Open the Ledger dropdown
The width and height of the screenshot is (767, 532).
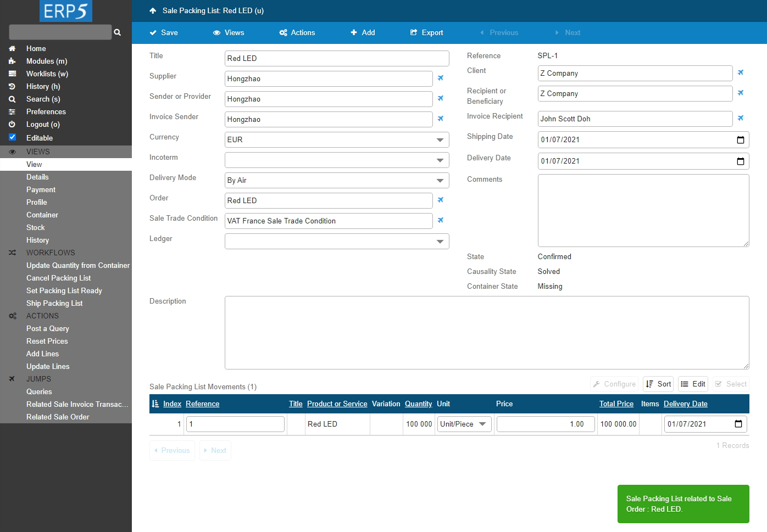(x=337, y=241)
